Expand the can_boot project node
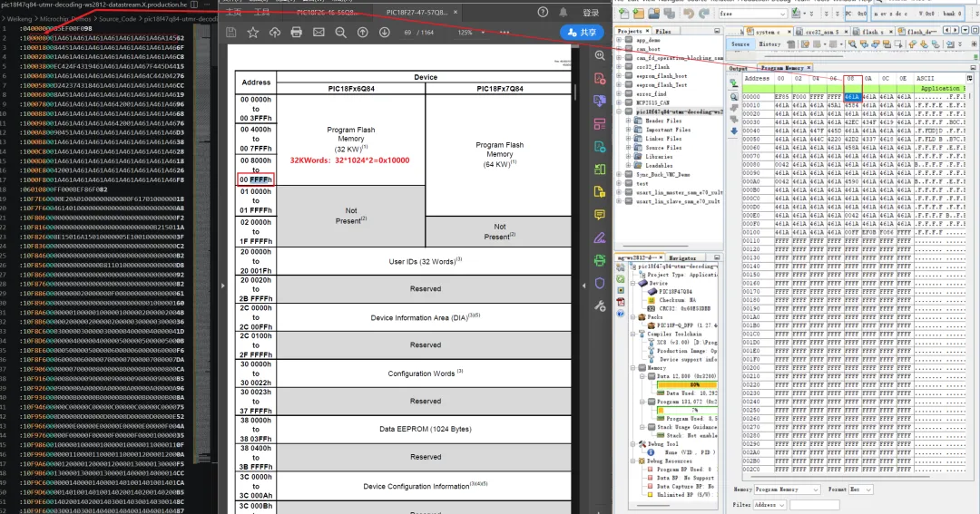980x514 pixels. pyautogui.click(x=620, y=49)
